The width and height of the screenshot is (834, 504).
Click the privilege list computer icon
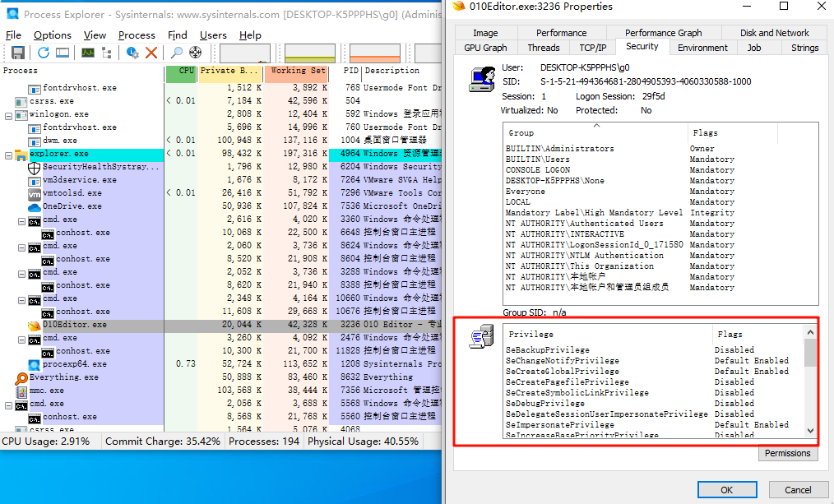pyautogui.click(x=481, y=336)
